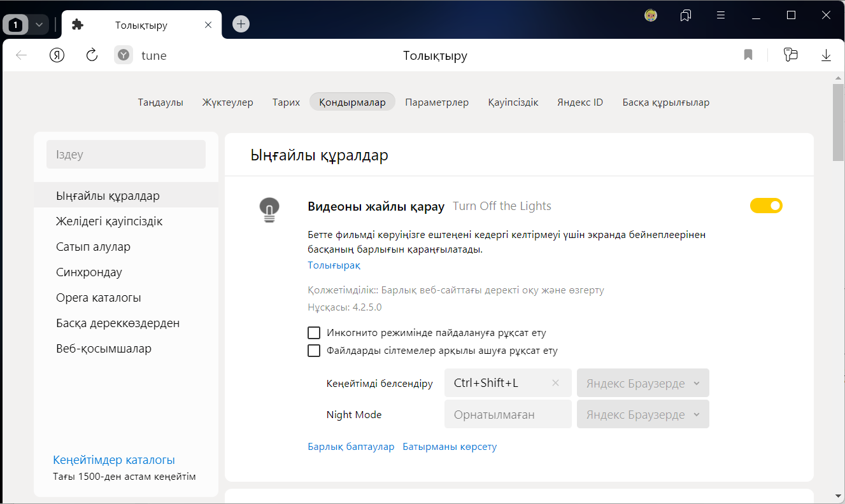The height and width of the screenshot is (504, 845).
Task: Switch to the Параметрлер tab
Action: 437,102
